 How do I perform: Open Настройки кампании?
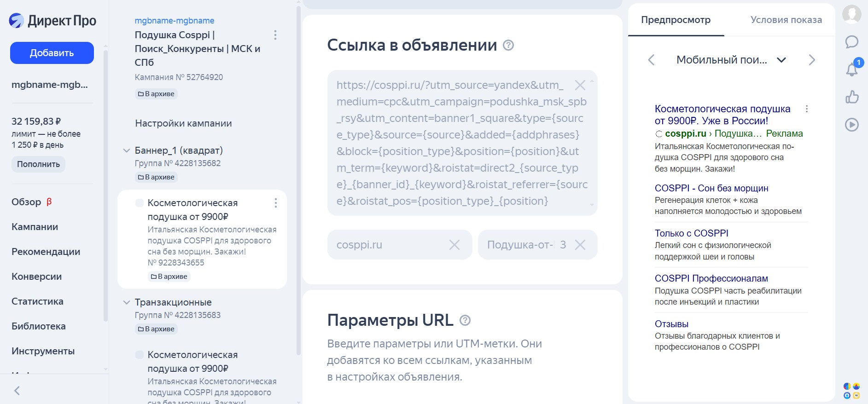[x=183, y=123]
